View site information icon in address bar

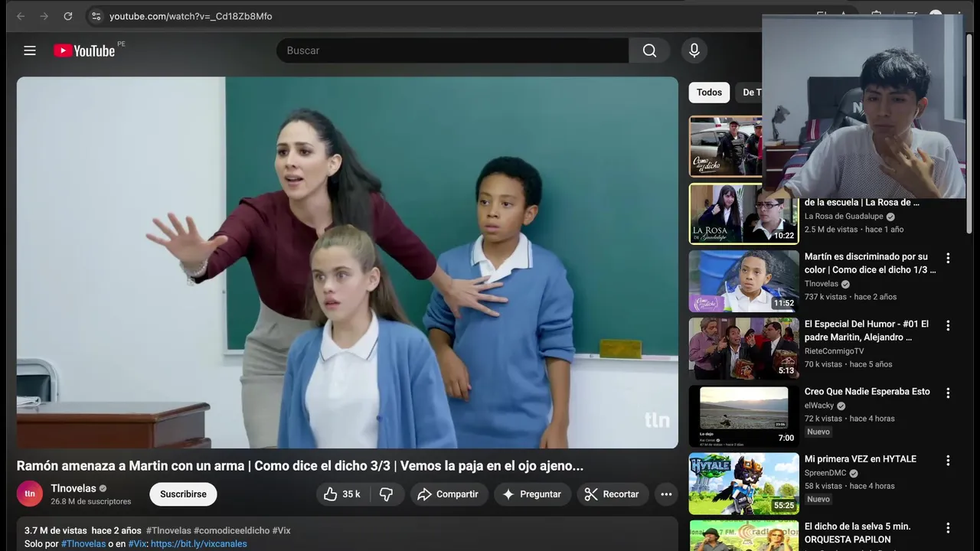(96, 16)
